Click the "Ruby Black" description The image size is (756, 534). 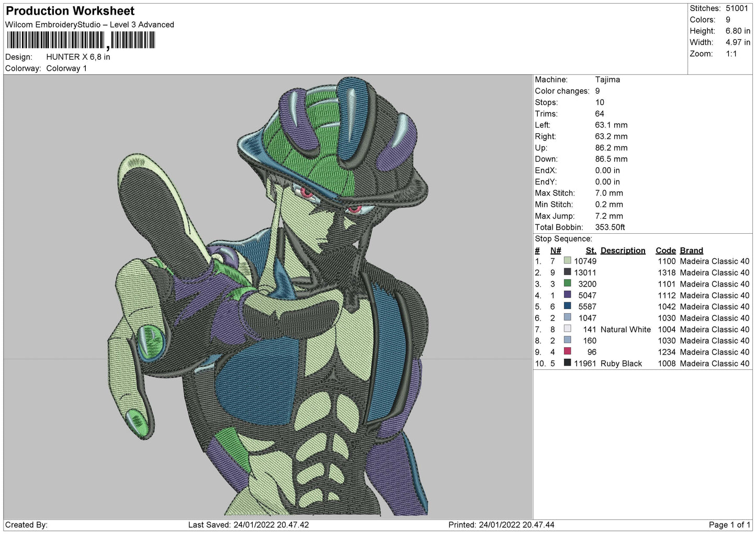pyautogui.click(x=621, y=363)
